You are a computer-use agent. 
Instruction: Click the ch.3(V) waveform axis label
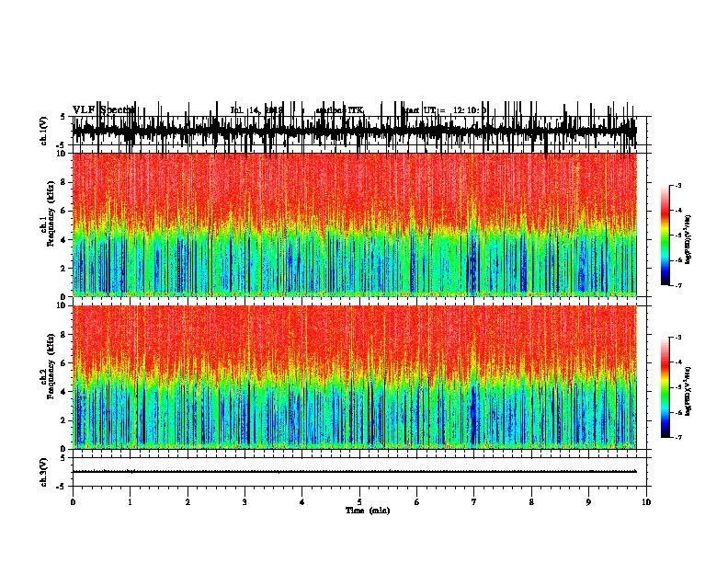[x=44, y=472]
